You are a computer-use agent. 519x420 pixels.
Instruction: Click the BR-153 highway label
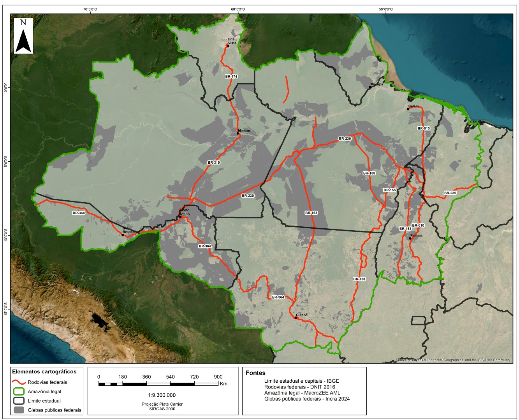click(405, 229)
